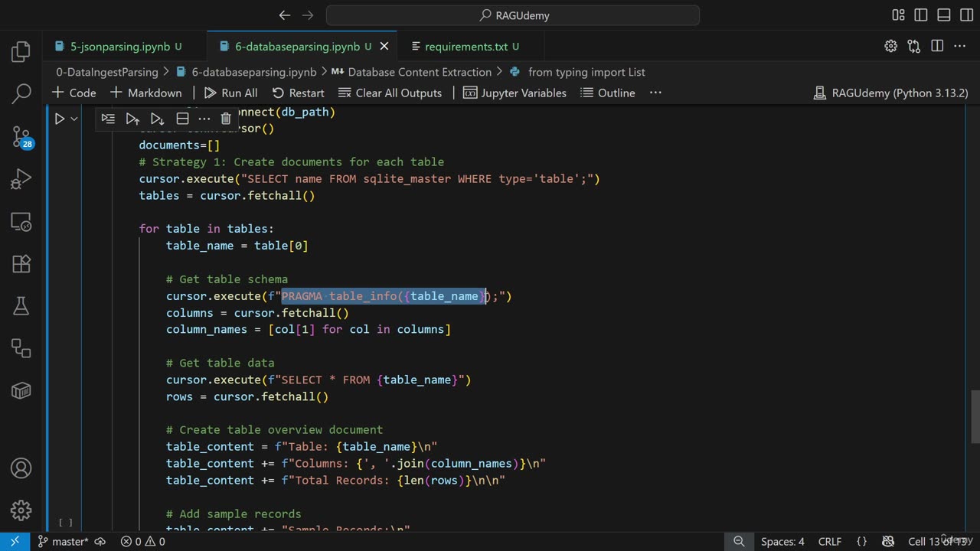This screenshot has width=980, height=551.
Task: Run the current cell with play icon
Action: [x=59, y=119]
